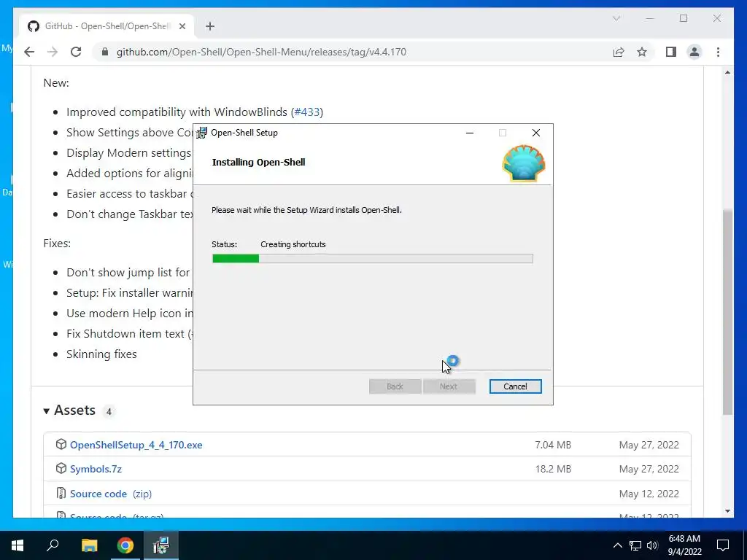747x560 pixels.
Task: Open a new Chrome tab
Action: [x=210, y=26]
